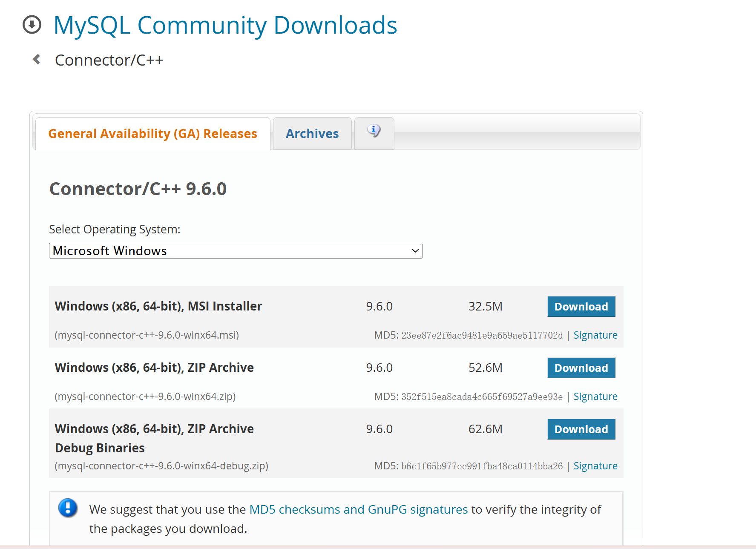
Task: Click filename mysql-connector-c++-9.6.0-winx64.msi
Action: [x=147, y=335]
